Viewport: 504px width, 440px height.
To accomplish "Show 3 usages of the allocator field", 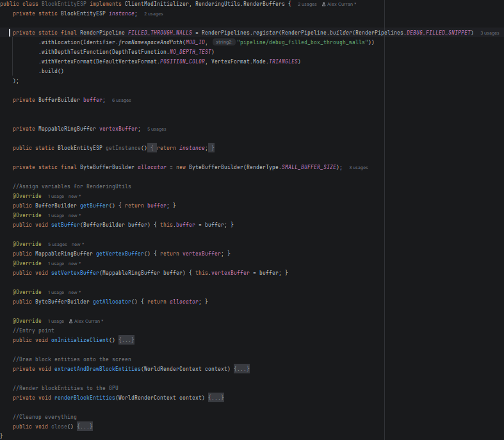I will click(358, 167).
